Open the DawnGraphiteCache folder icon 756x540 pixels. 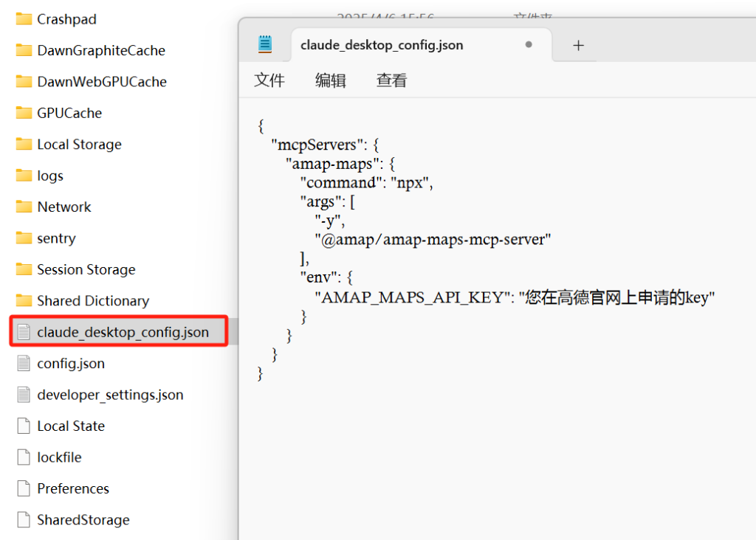pyautogui.click(x=24, y=51)
